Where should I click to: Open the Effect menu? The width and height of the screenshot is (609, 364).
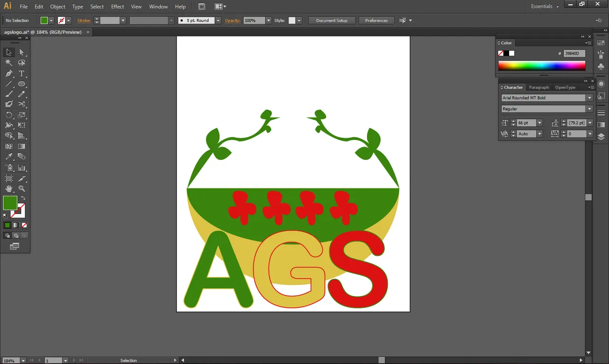click(x=118, y=7)
